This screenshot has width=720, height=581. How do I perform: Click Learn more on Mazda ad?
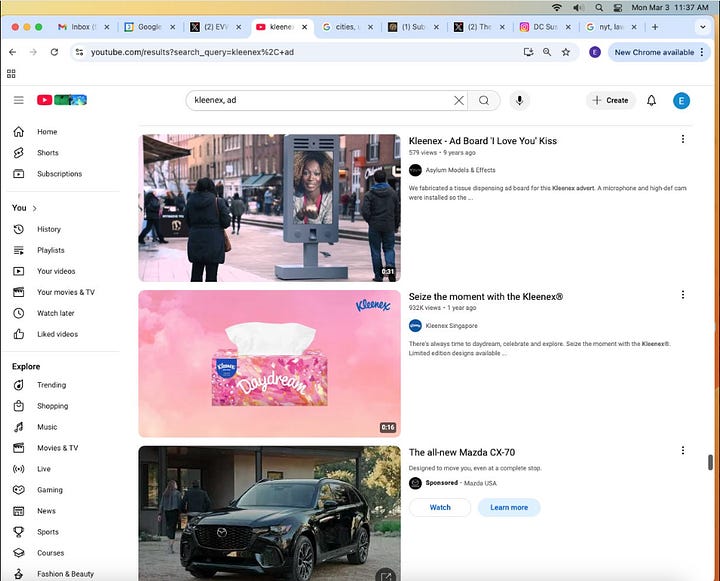click(x=509, y=508)
